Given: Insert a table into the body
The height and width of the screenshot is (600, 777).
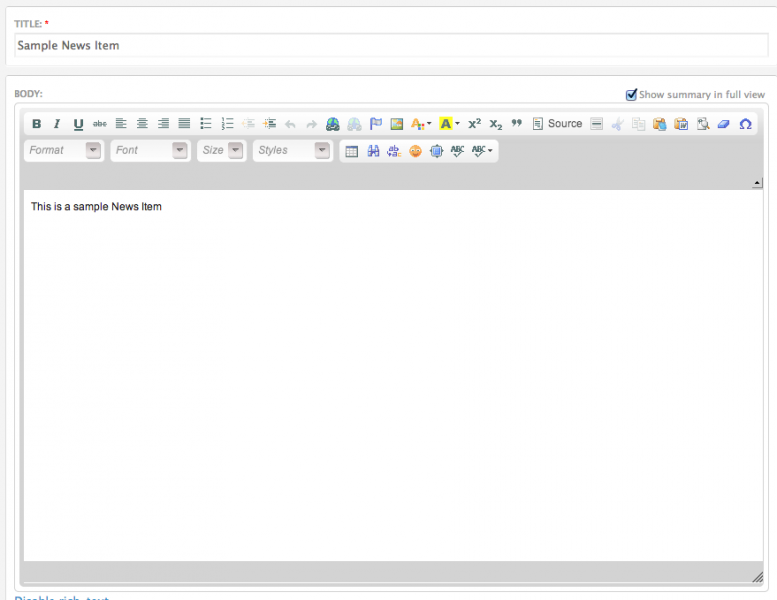Looking at the screenshot, I should click(352, 151).
